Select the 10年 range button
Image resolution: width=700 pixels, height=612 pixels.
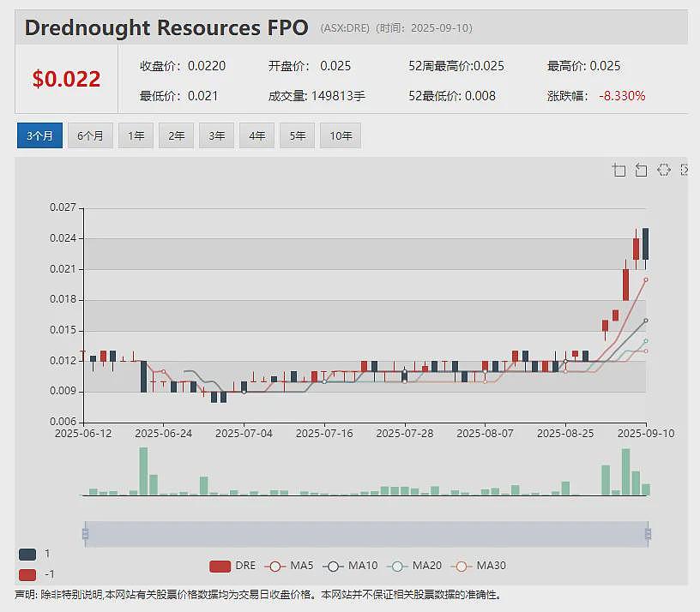click(x=341, y=135)
